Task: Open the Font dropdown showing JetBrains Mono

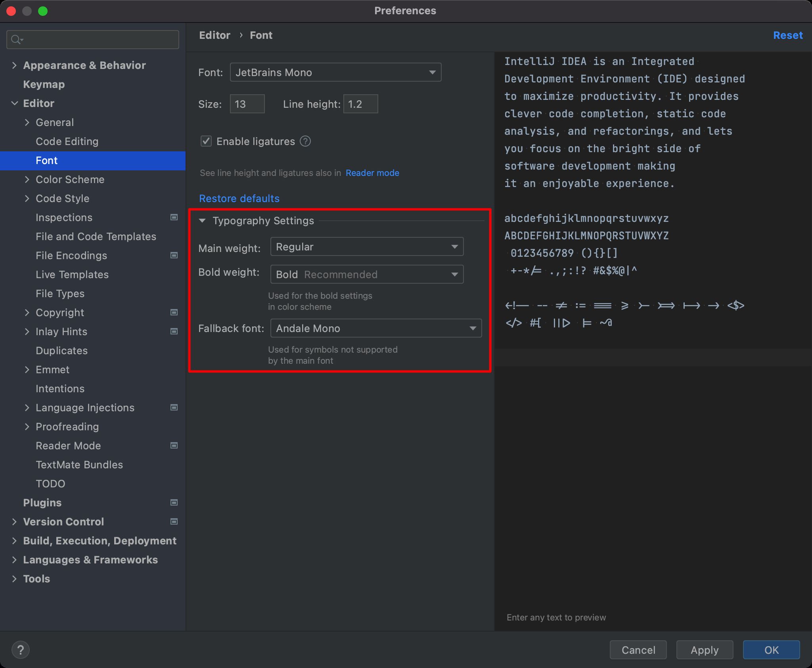Action: pyautogui.click(x=335, y=73)
